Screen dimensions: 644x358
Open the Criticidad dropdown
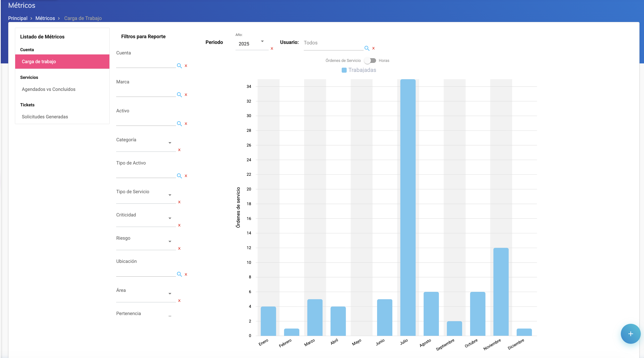pos(170,218)
